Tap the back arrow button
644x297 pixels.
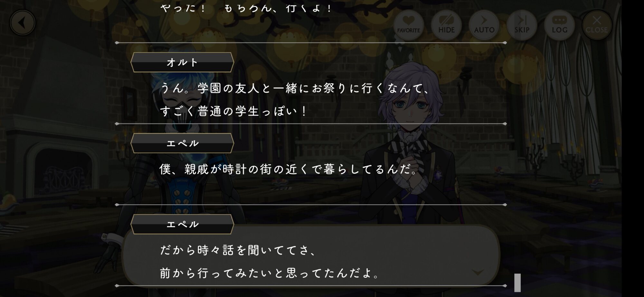click(23, 23)
